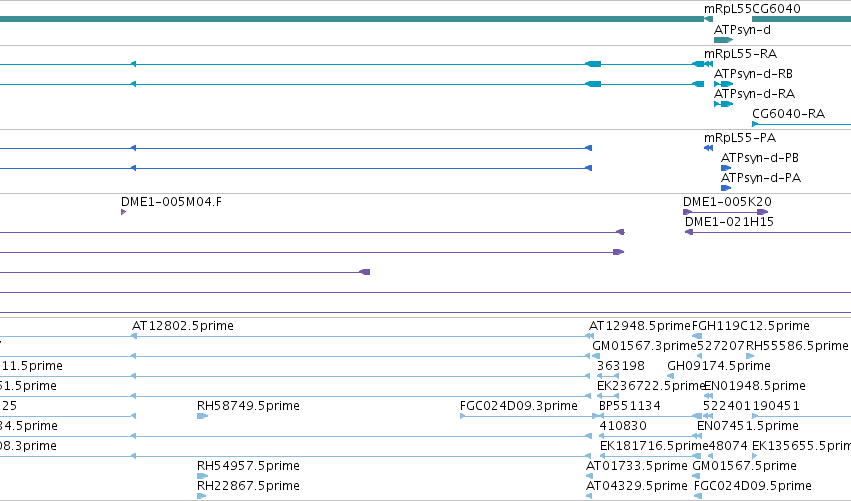Click the DME1-005M04.F label

click(x=171, y=202)
